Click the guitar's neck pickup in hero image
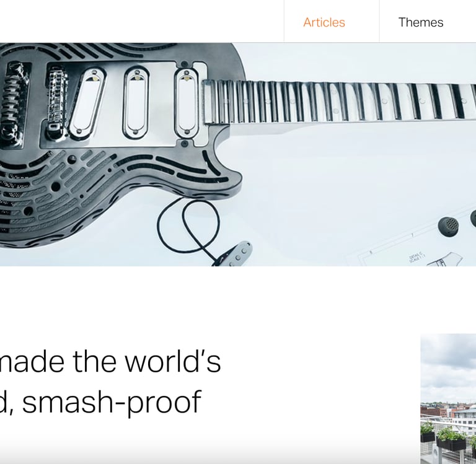Viewport: 476px width, 464px height. [186, 103]
